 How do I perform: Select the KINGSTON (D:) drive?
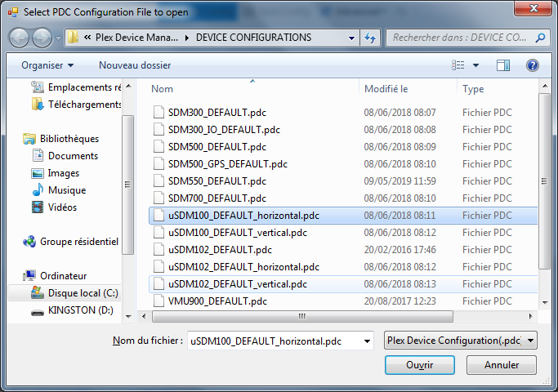[72, 310]
